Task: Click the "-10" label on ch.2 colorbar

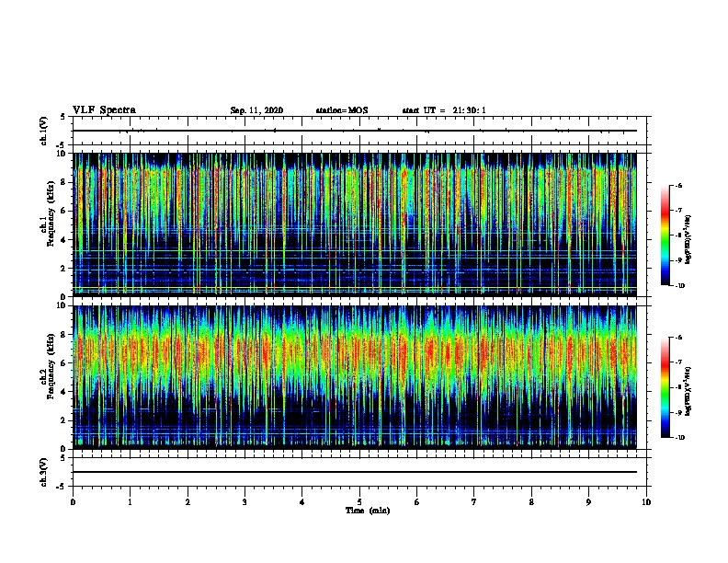Action: click(679, 438)
